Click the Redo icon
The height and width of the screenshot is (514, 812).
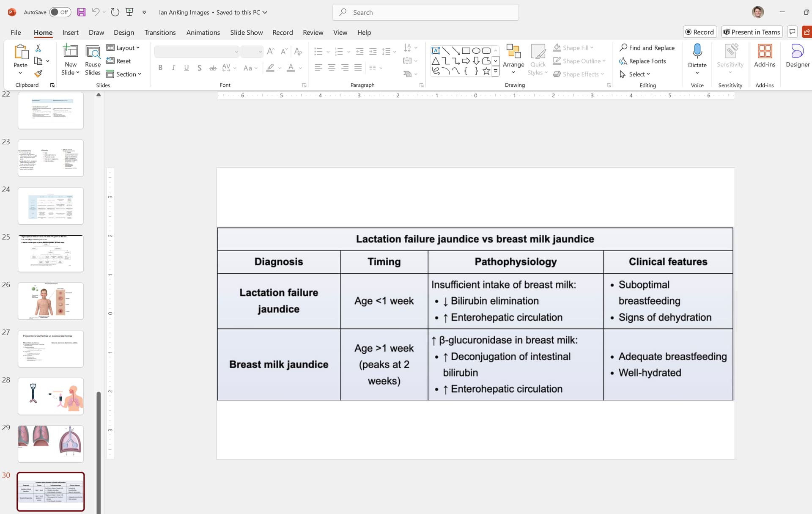click(115, 12)
